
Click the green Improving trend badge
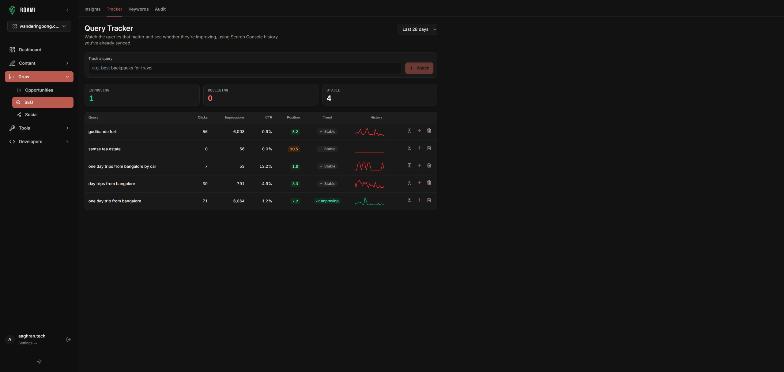(327, 201)
